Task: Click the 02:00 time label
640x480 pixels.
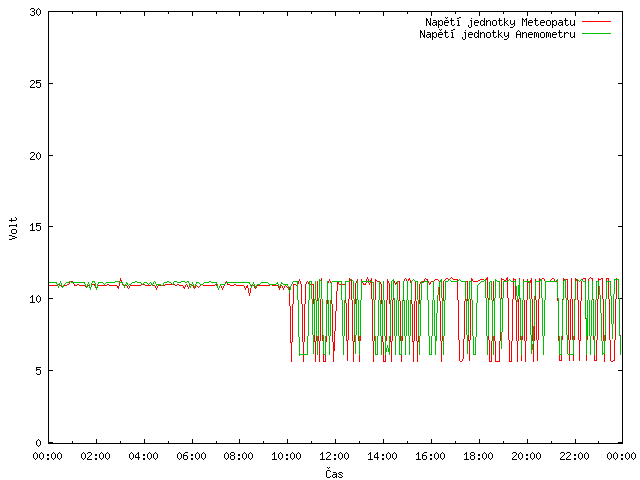Action: 96,456
